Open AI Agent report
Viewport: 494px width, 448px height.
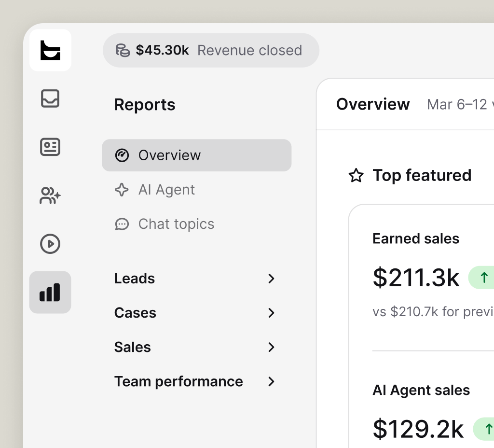tap(197, 190)
